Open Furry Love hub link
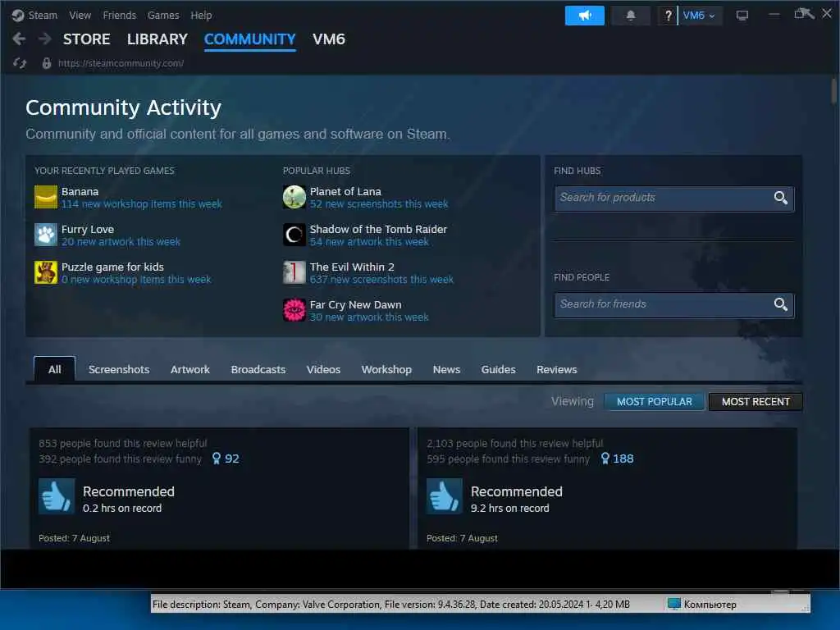This screenshot has width=840, height=630. pyautogui.click(x=87, y=230)
